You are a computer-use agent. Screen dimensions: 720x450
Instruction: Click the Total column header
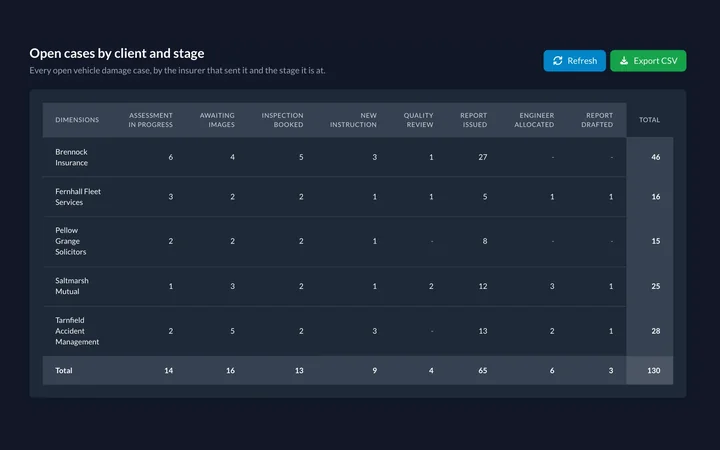[x=649, y=120]
